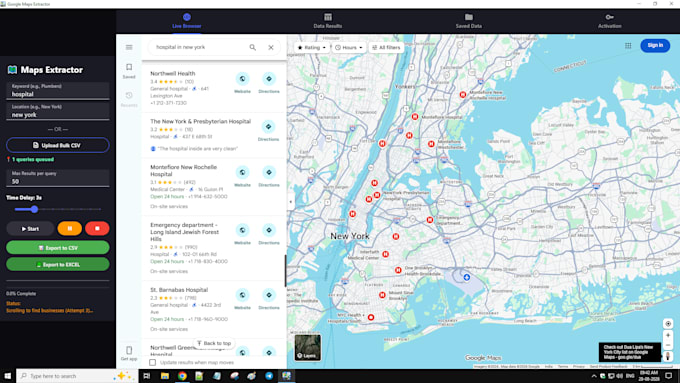Viewport: 680px width, 383px height.
Task: Switch to the Live Browser tab
Action: click(x=186, y=21)
